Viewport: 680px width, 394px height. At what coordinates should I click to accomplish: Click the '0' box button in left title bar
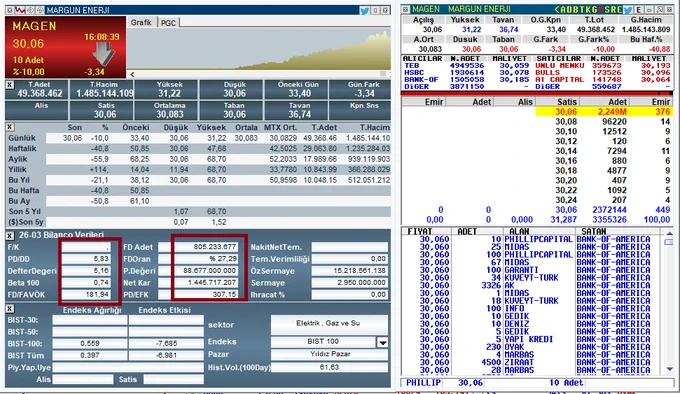click(x=376, y=10)
